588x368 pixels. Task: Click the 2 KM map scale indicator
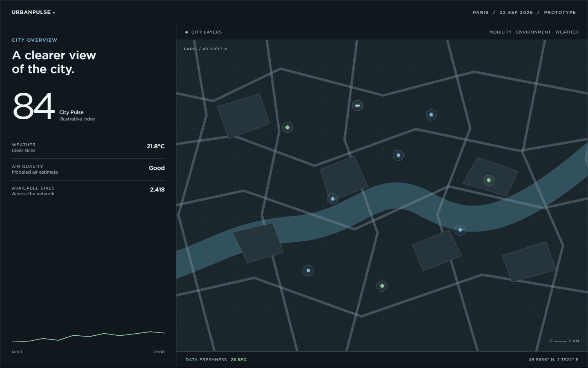coord(564,341)
